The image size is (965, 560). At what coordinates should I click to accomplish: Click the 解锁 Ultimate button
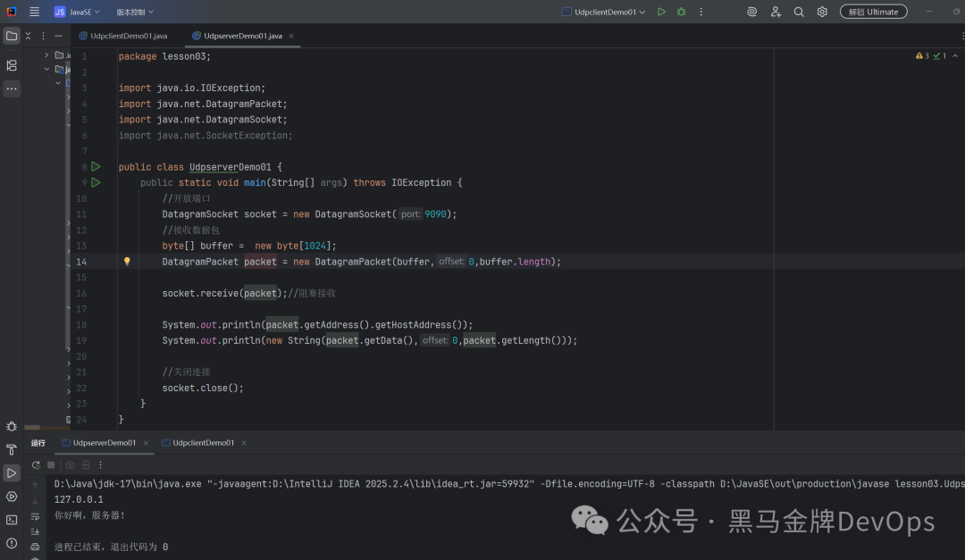tap(873, 12)
